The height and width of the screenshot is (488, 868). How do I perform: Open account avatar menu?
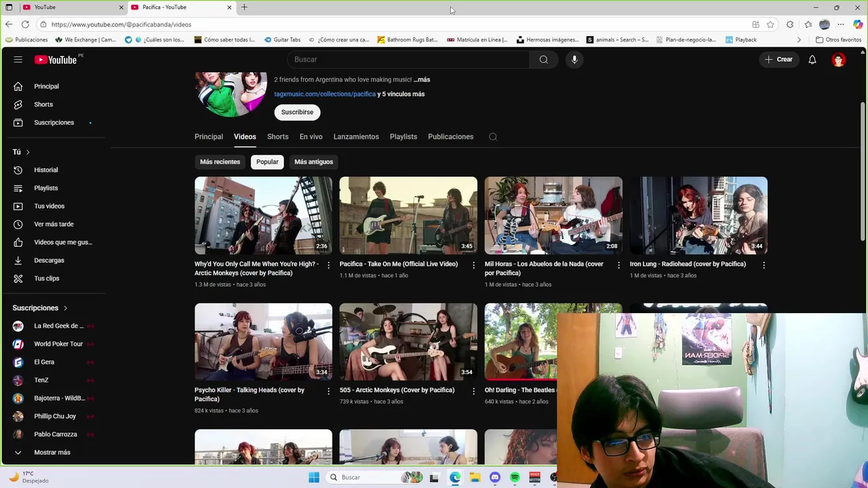tap(839, 60)
